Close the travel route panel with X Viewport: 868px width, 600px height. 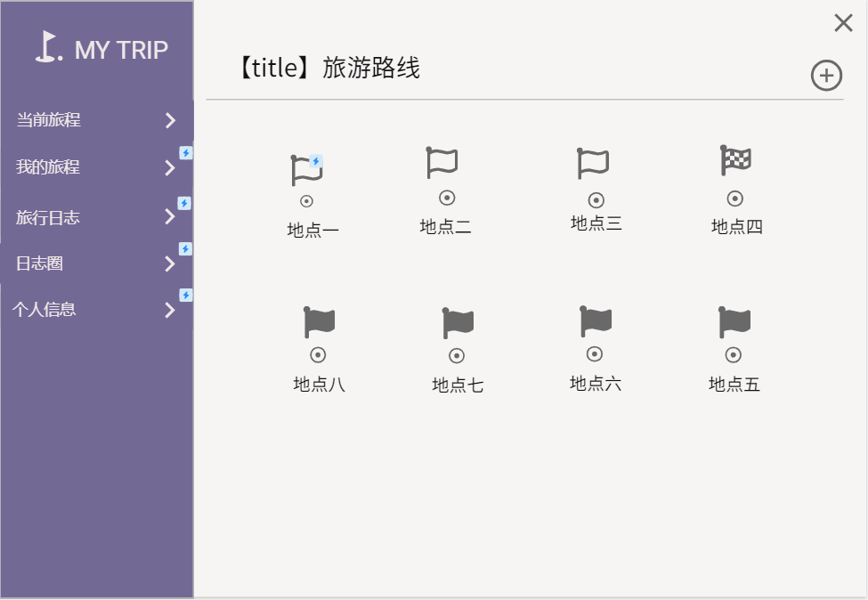[843, 23]
